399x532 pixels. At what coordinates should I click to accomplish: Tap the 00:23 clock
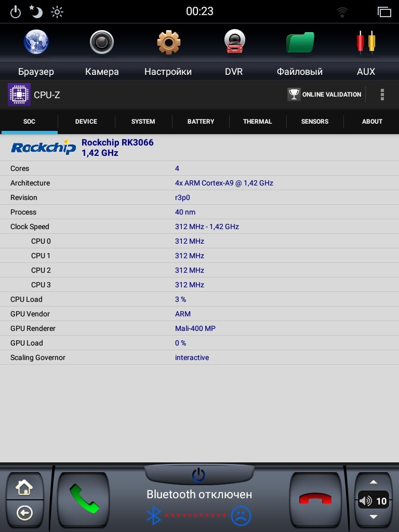[x=199, y=11]
